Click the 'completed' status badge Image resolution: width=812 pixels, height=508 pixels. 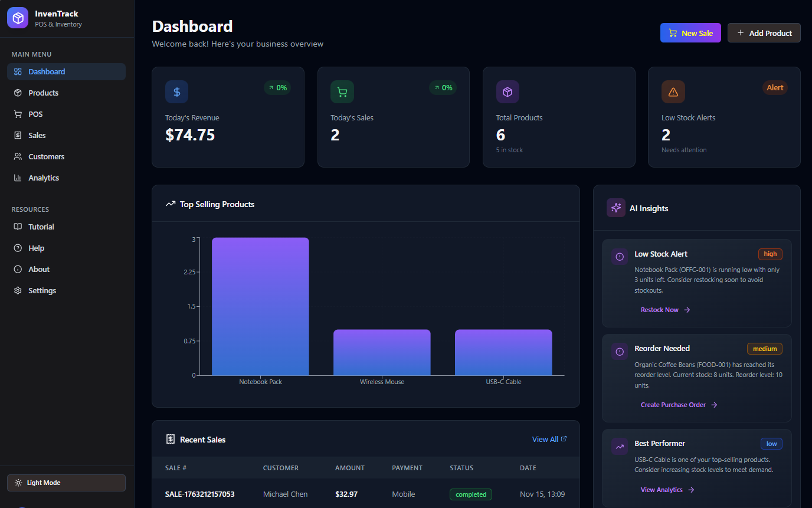coord(471,494)
